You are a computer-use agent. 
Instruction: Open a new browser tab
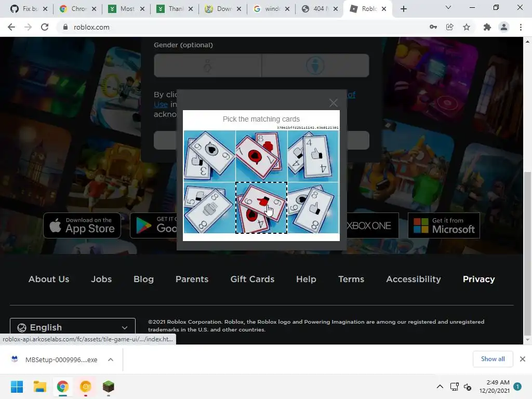point(403,9)
